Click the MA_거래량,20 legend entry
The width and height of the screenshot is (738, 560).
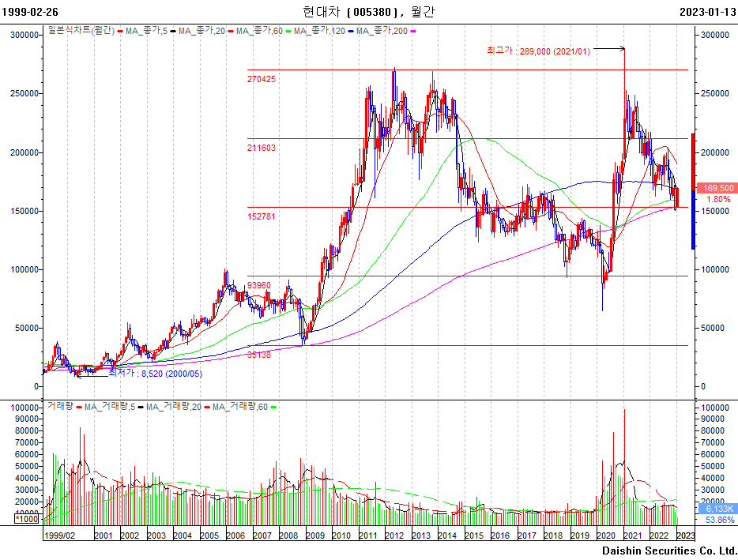(x=174, y=407)
